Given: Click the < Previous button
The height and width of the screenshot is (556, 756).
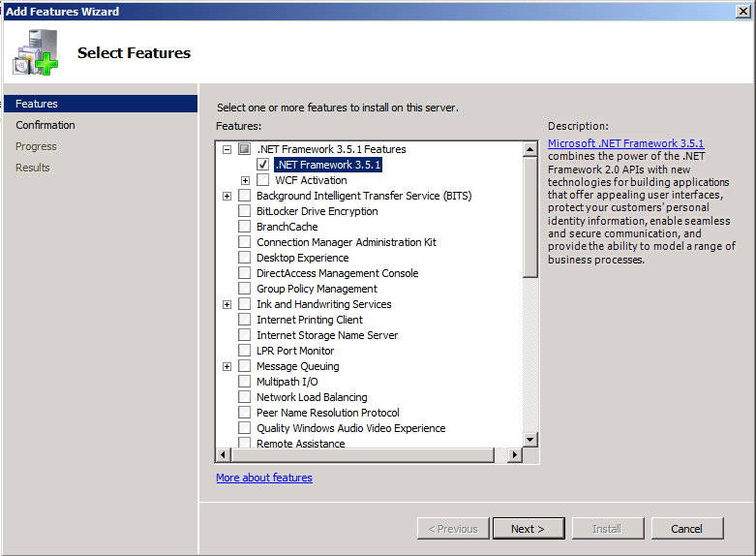Looking at the screenshot, I should point(453,529).
